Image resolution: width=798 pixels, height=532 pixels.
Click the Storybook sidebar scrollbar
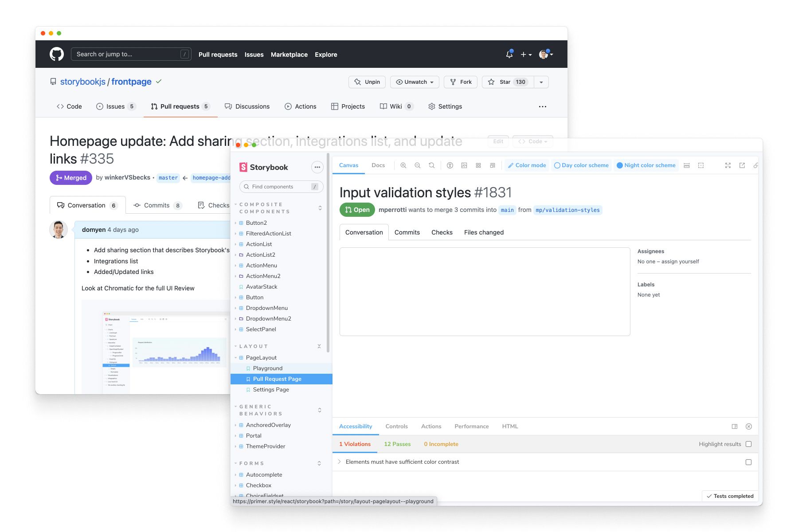click(x=328, y=253)
